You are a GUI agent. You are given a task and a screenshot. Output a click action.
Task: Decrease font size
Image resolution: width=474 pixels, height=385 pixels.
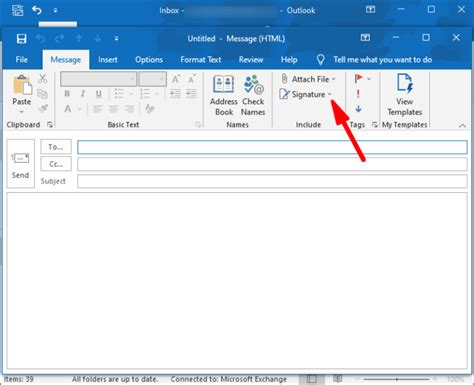tap(191, 79)
